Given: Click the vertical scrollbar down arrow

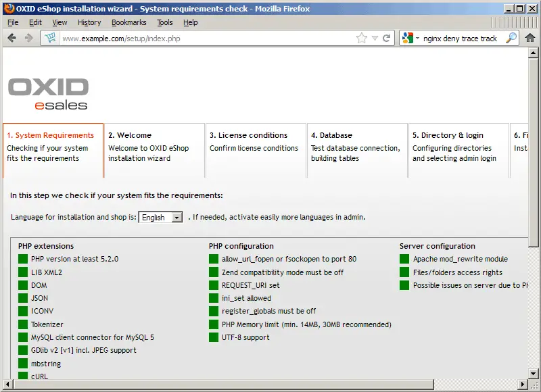Looking at the screenshot, I should [x=533, y=373].
